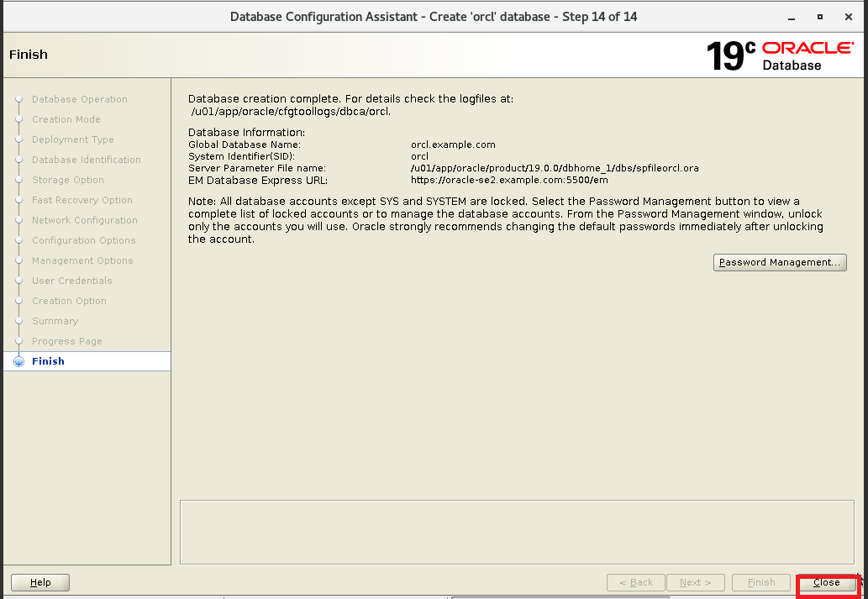This screenshot has height=599, width=868.
Task: Click the Help button
Action: pyautogui.click(x=40, y=582)
